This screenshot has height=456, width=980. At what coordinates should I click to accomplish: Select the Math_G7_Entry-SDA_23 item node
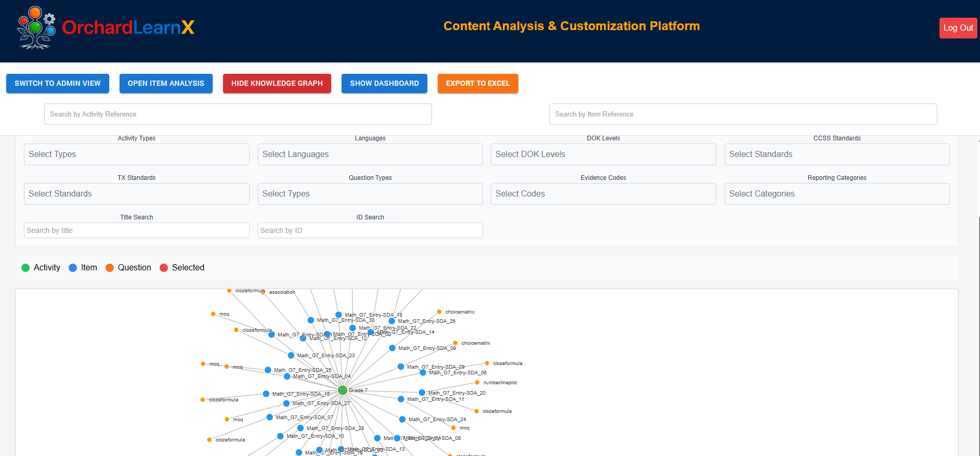pyautogui.click(x=291, y=356)
